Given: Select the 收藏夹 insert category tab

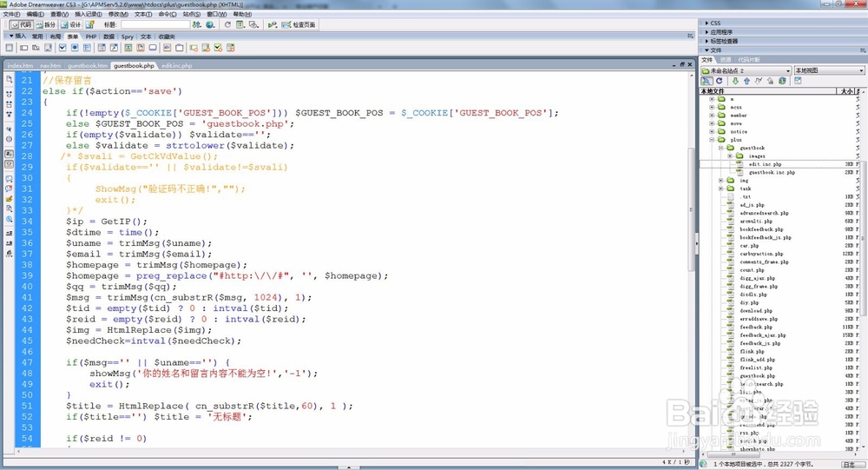Looking at the screenshot, I should pyautogui.click(x=167, y=36).
